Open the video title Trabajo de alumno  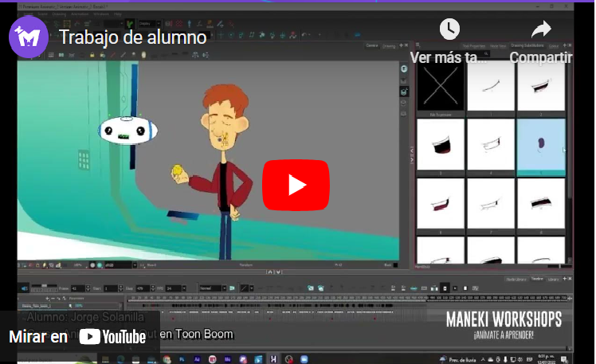coord(132,37)
